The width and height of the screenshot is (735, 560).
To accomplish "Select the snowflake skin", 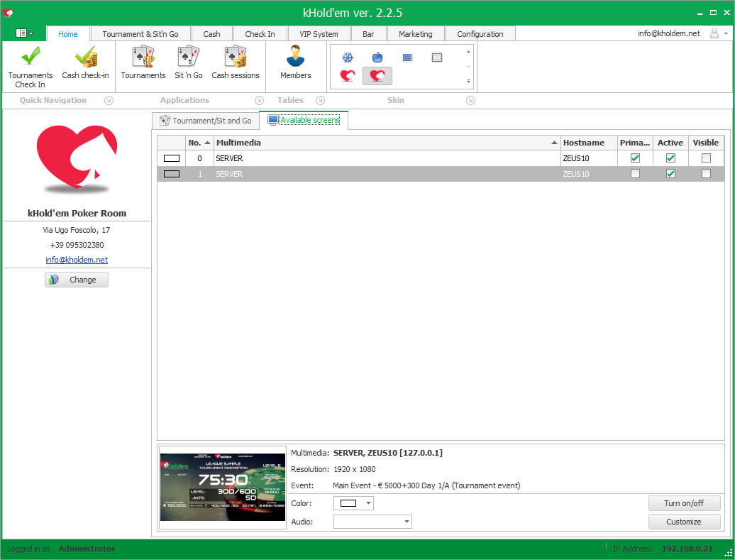I will pos(348,57).
